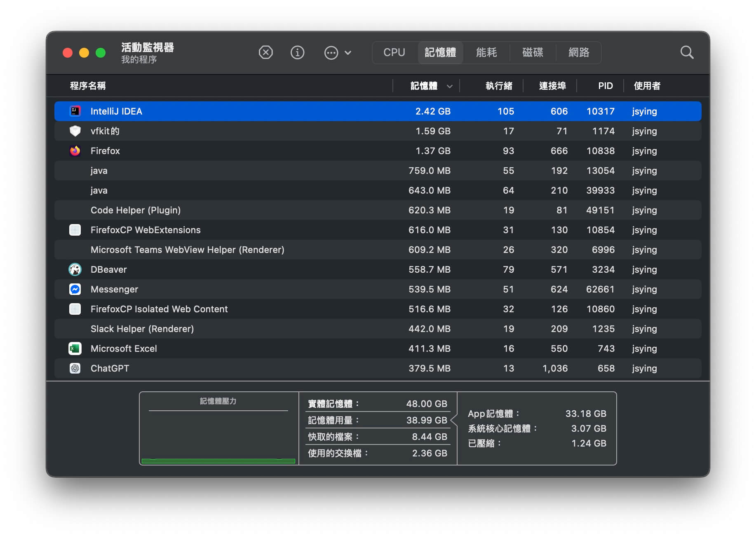Click the 1.59 GB memory value

pyautogui.click(x=433, y=131)
